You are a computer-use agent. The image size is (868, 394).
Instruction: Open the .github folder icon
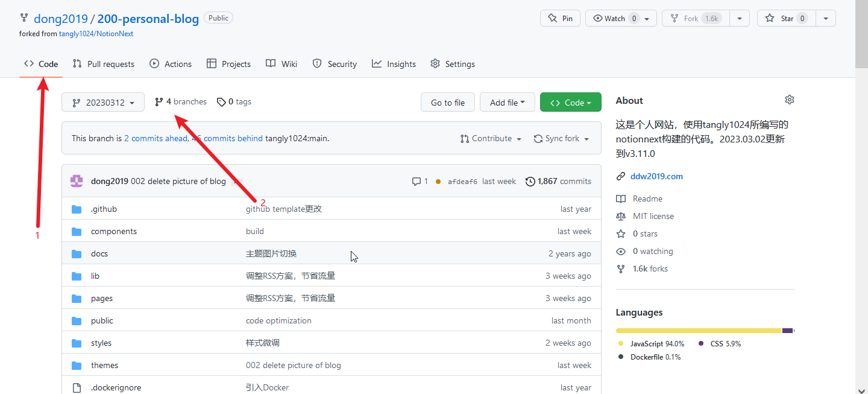click(77, 209)
